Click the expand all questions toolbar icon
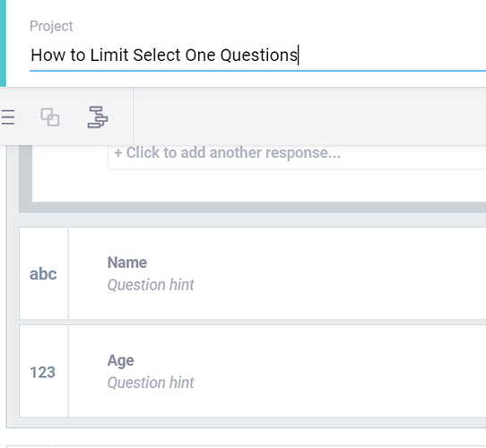 pyautogui.click(x=7, y=117)
